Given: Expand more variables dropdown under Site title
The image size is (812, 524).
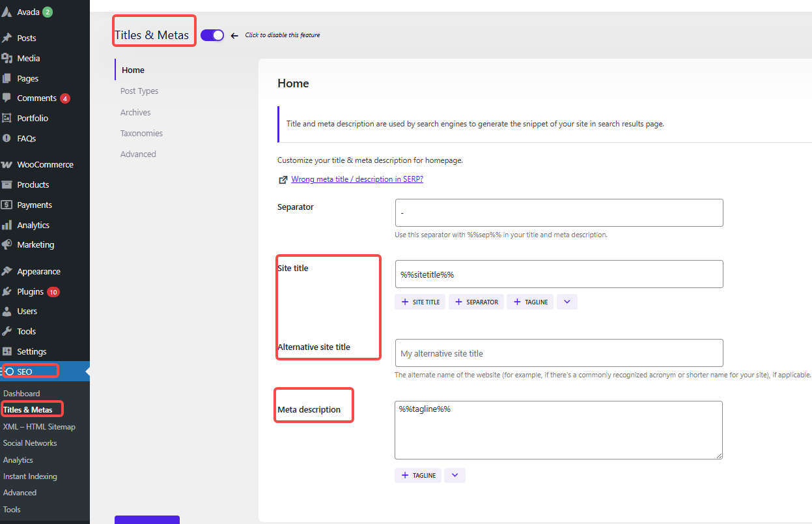Looking at the screenshot, I should [x=567, y=302].
